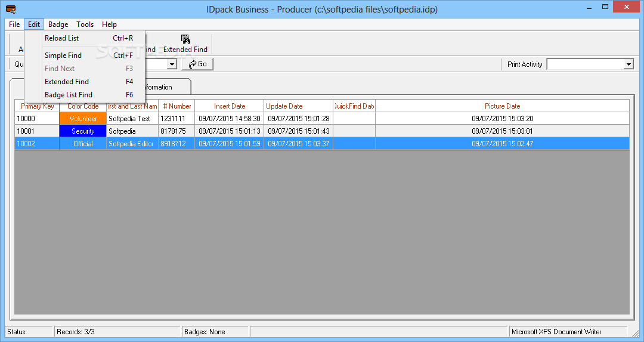Click the QuickFind Date column header
This screenshot has width=644, height=342.
tap(354, 106)
